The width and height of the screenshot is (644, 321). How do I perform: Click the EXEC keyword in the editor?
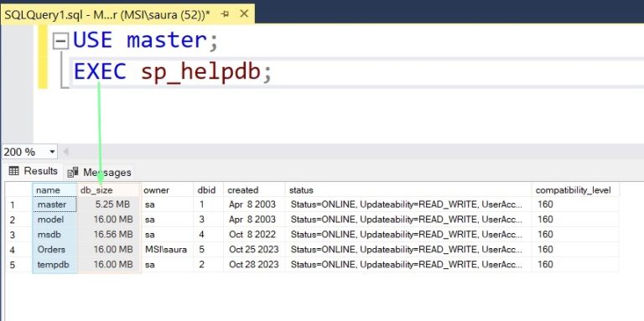[100, 71]
